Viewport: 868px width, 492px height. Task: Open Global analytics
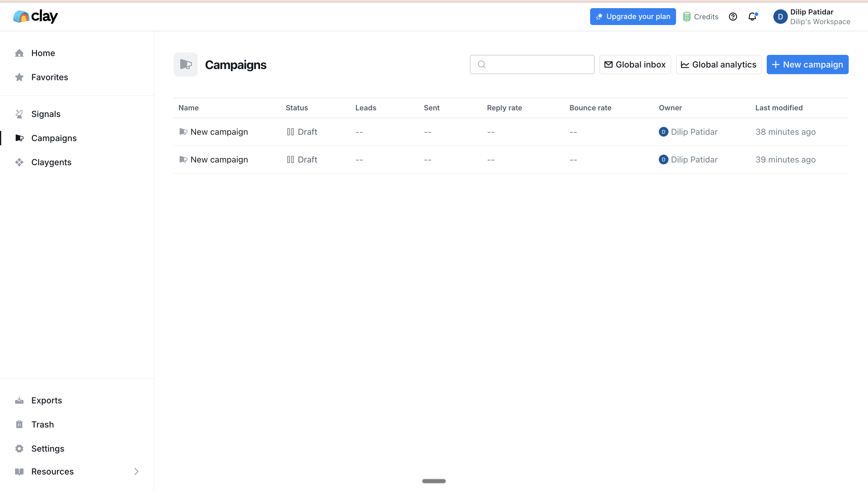[719, 65]
